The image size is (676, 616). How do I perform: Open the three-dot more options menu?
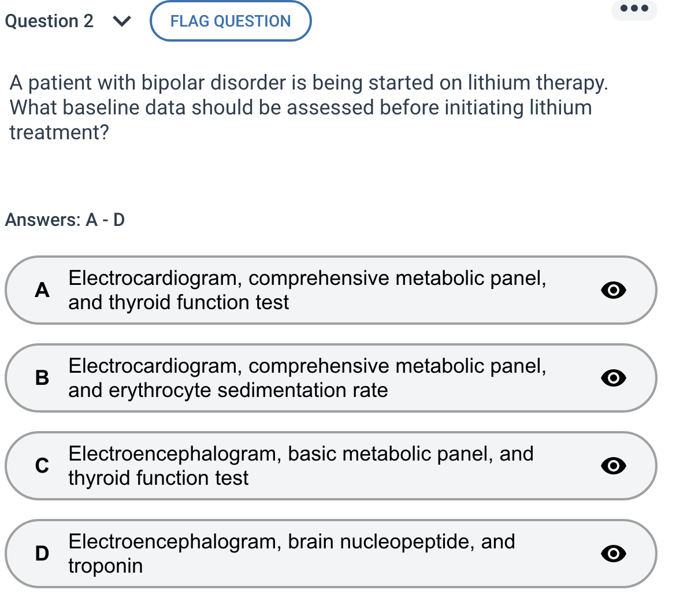634,9
